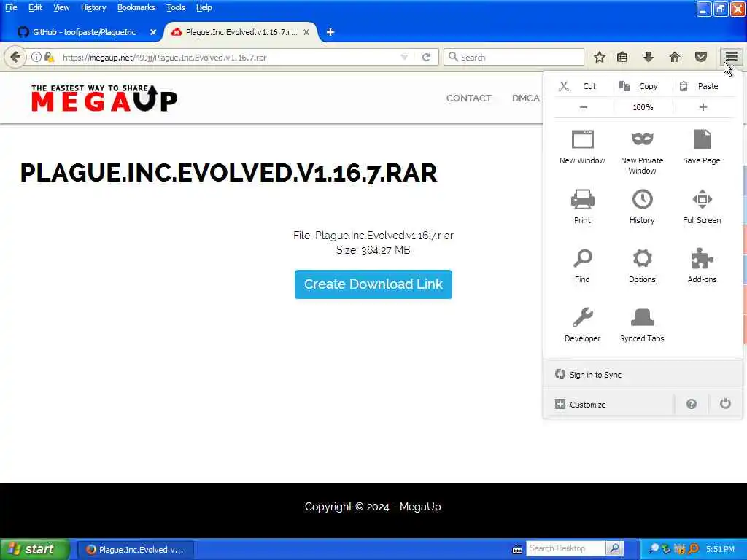Go to the Home page icon
Screen dimensions: 747x560
[x=674, y=58]
